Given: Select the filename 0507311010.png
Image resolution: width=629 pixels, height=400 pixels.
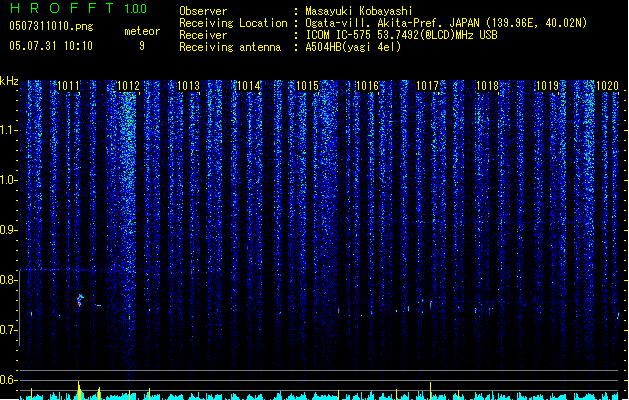Looking at the screenshot, I should point(51,26).
